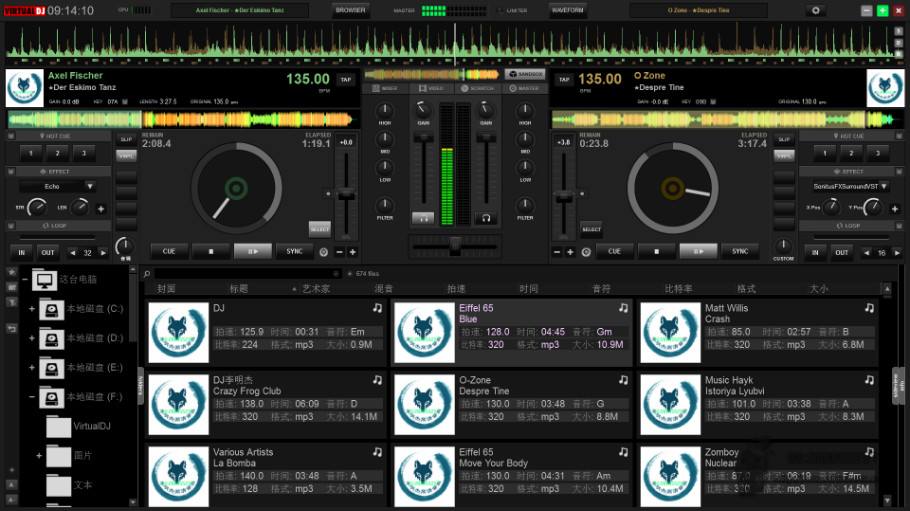Reset left deck pitch with circle icon
The width and height of the screenshot is (910, 511).
(324, 252)
